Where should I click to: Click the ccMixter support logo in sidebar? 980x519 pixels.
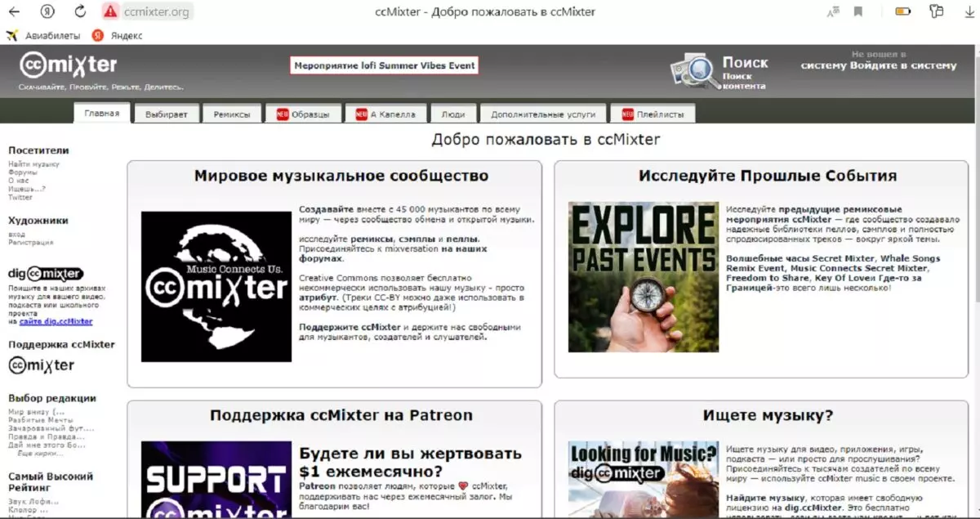(x=41, y=365)
